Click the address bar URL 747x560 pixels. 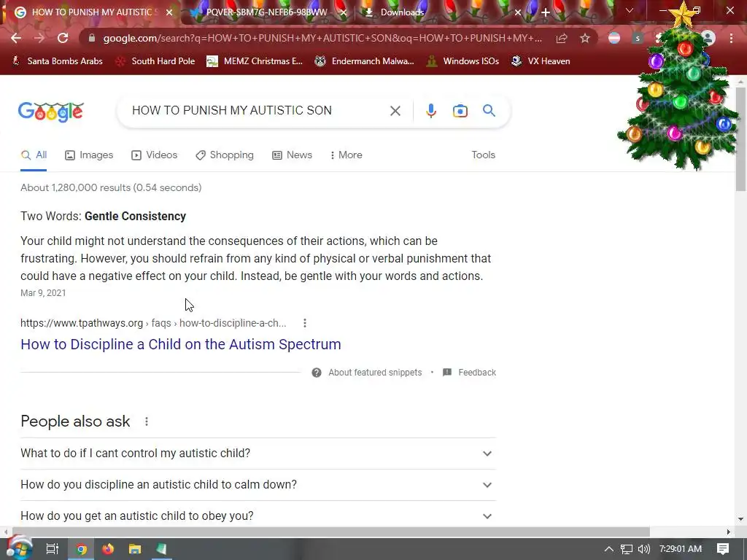[322, 38]
